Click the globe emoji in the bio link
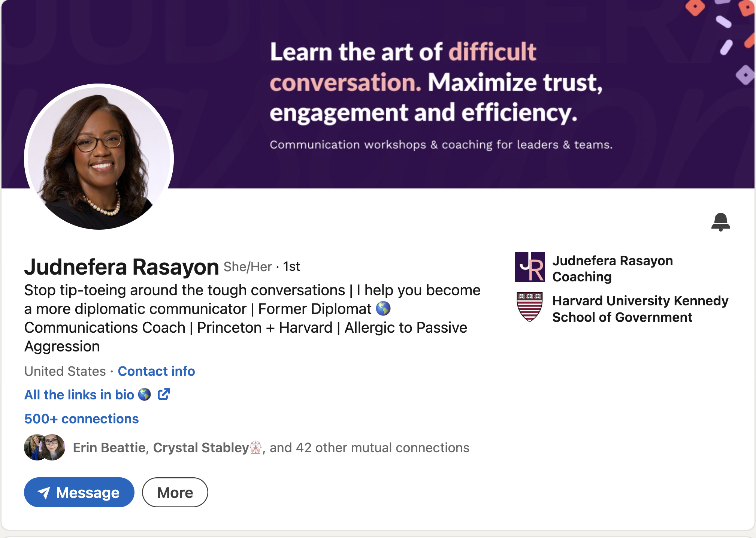The width and height of the screenshot is (756, 538). pos(143,395)
